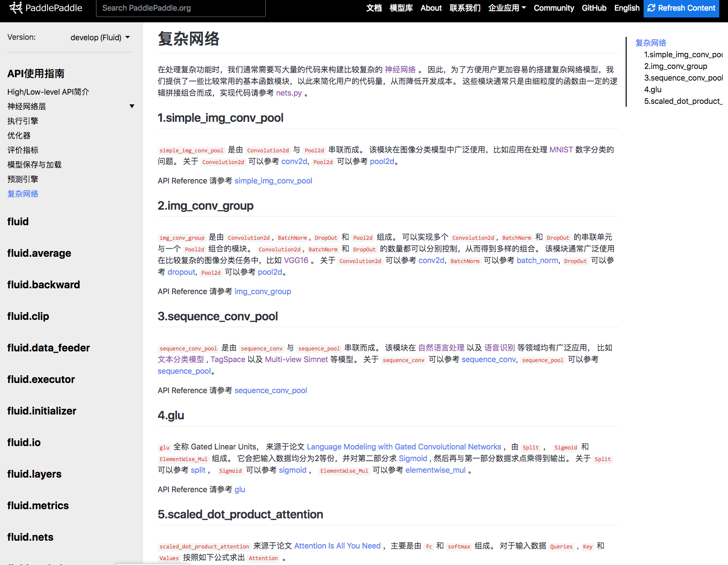Open fluid.nets sidebar section

[30, 537]
